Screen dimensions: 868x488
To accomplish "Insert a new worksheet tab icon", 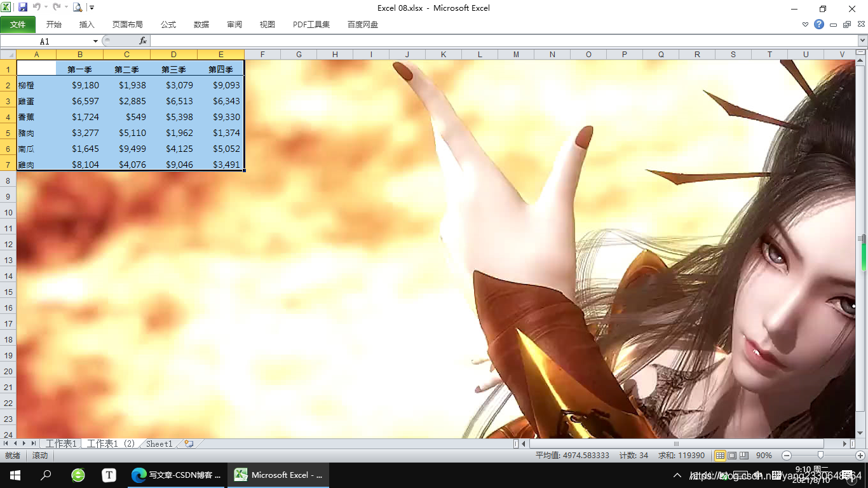I will (x=189, y=444).
